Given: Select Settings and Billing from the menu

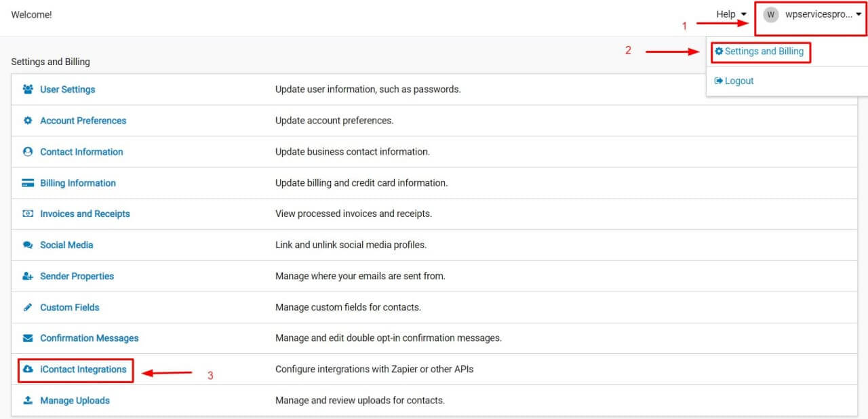Looking at the screenshot, I should (x=760, y=50).
